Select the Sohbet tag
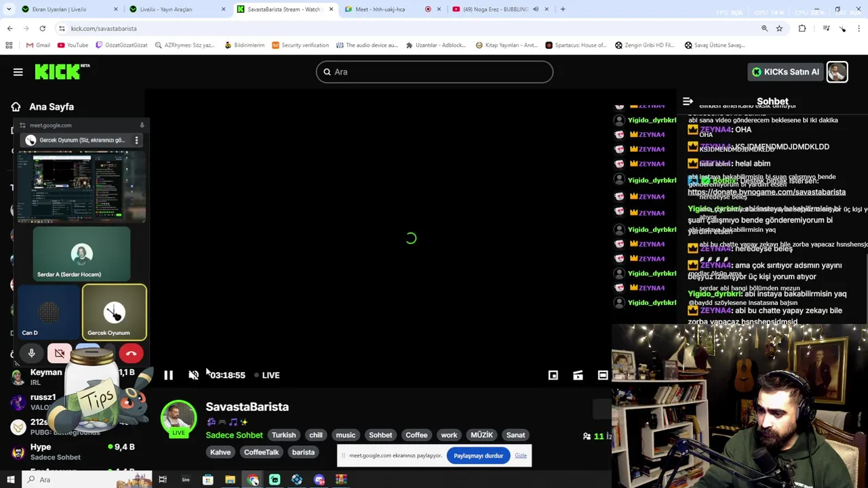Screen dimensions: 868x488 [380, 435]
